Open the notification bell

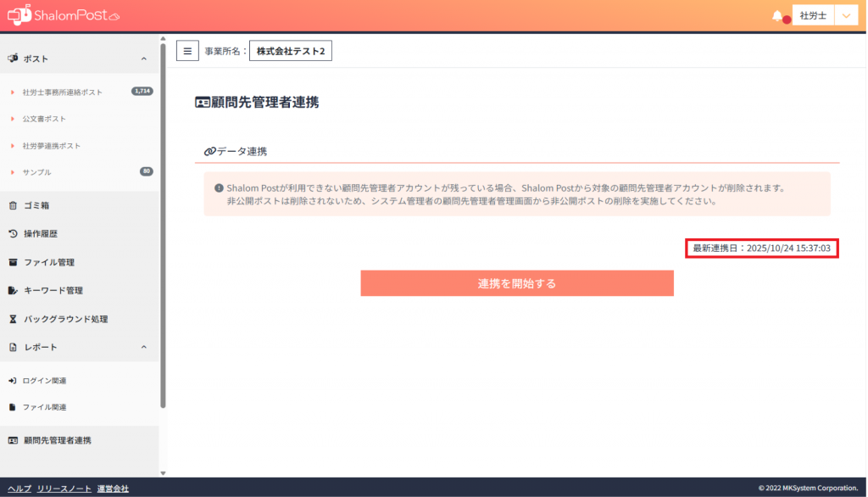coord(777,16)
